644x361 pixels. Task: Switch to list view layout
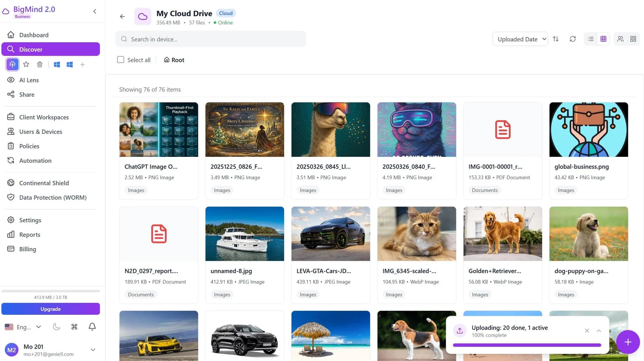(x=590, y=39)
